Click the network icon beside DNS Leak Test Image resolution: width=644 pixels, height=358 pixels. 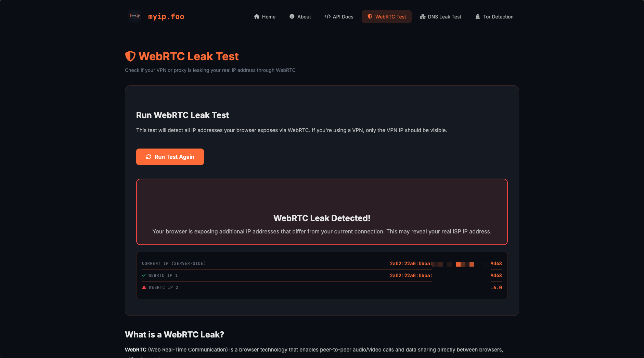coord(423,16)
